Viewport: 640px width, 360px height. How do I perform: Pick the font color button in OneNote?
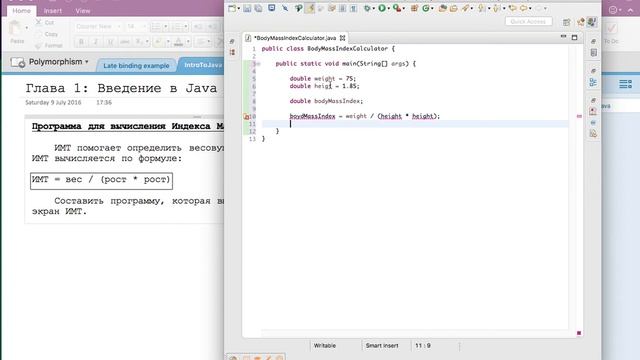click(178, 42)
